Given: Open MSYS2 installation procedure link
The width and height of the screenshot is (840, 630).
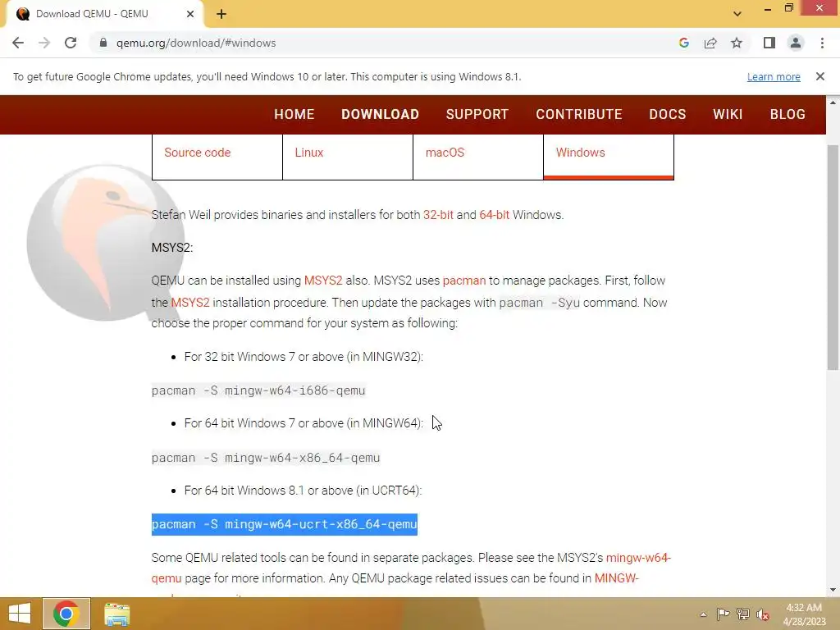Looking at the screenshot, I should tap(190, 303).
